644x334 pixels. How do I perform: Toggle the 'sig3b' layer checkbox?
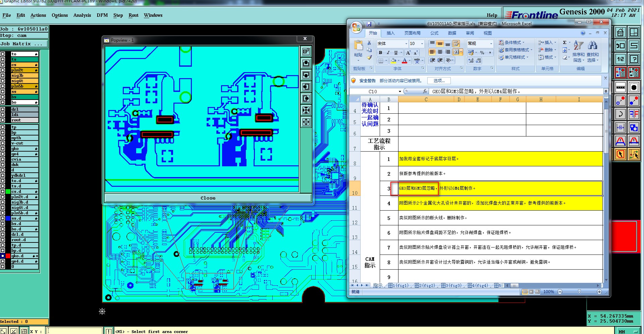coord(3,75)
